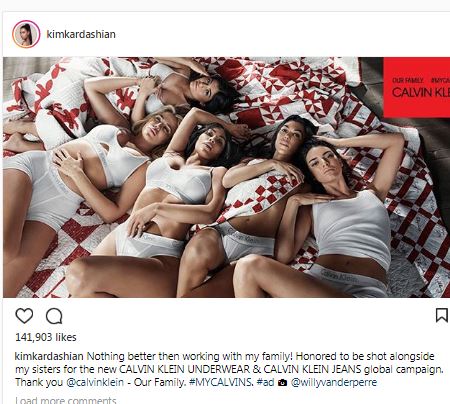This screenshot has height=404, width=450.
Task: Load more comments
Action: (x=66, y=400)
